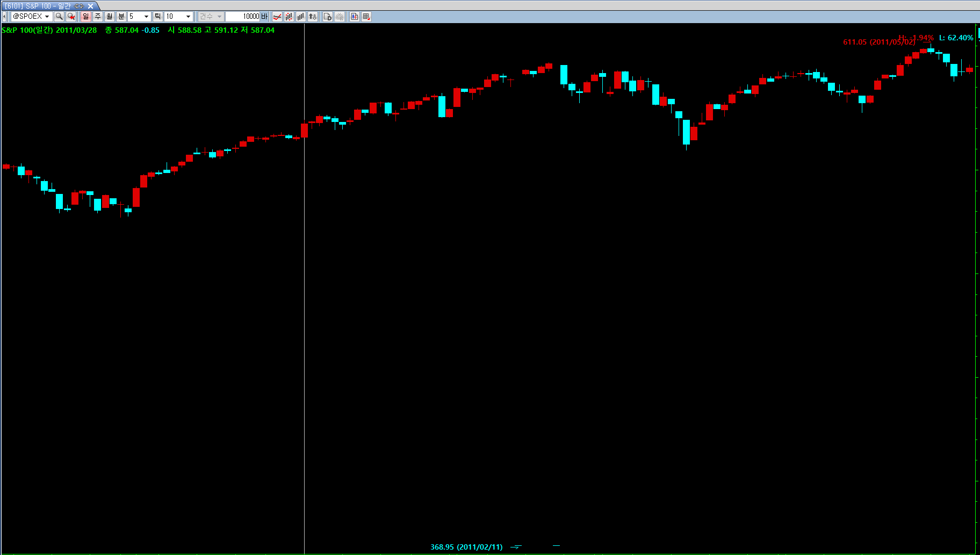Click the document with play arrow icon
The image size is (980, 555).
(x=328, y=17)
